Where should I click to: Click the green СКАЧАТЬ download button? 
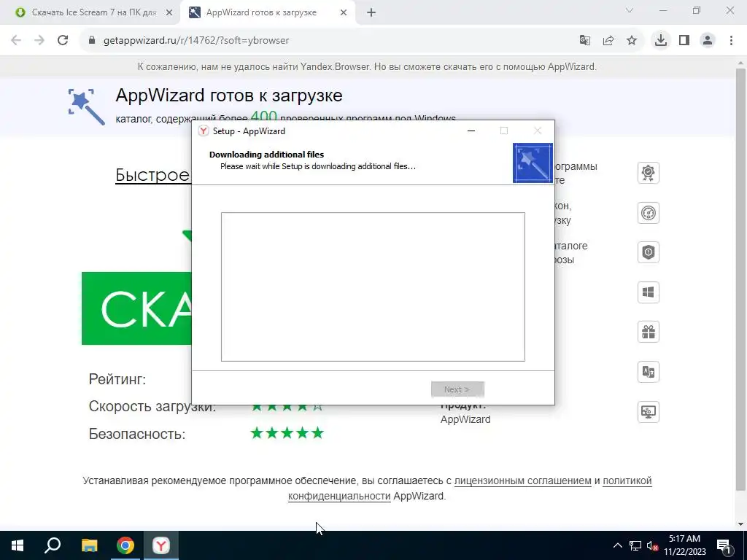tap(136, 308)
